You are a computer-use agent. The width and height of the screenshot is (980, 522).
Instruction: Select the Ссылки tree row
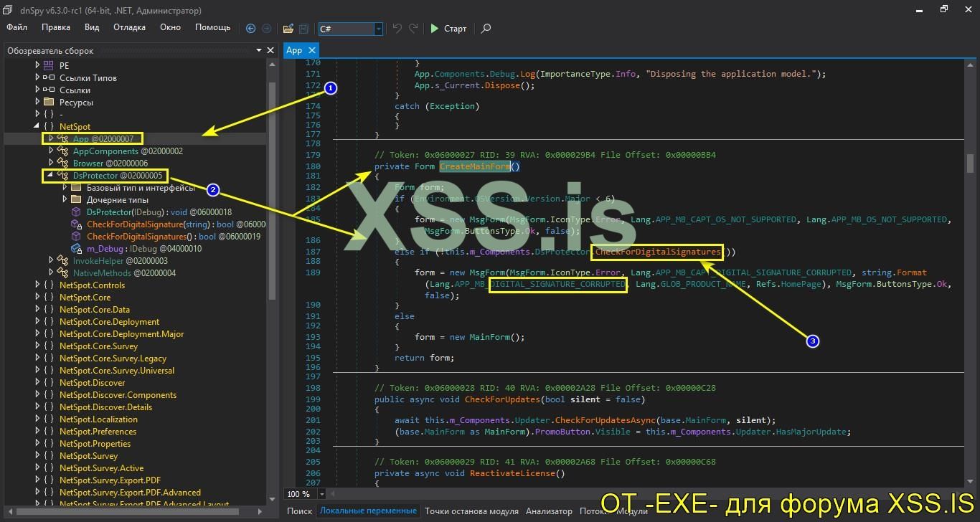(75, 90)
